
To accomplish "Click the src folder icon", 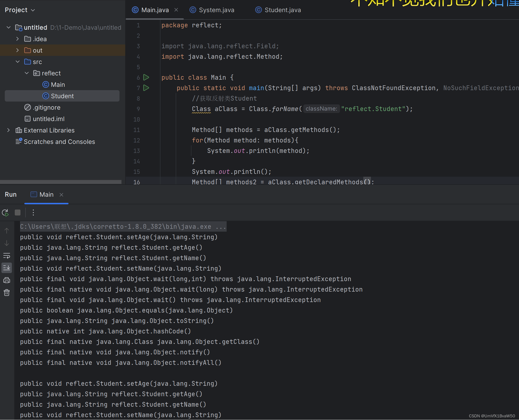I will point(28,62).
